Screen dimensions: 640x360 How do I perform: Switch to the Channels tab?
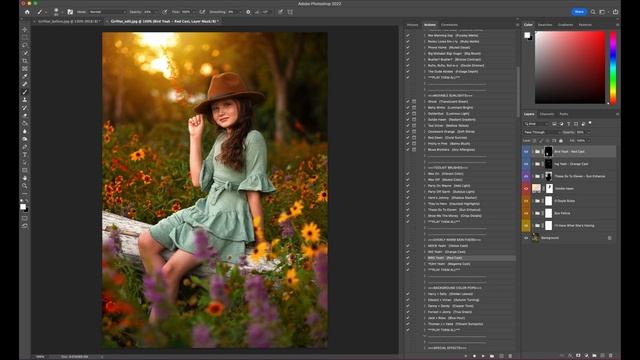point(547,114)
